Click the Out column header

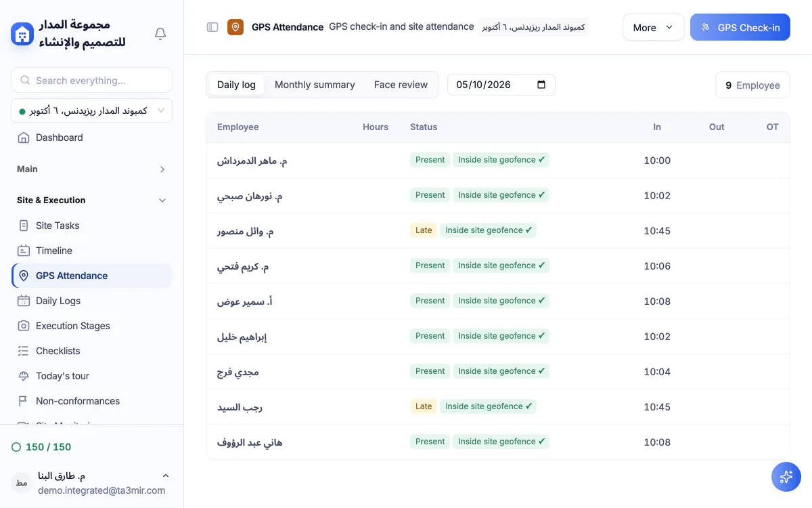[717, 127]
